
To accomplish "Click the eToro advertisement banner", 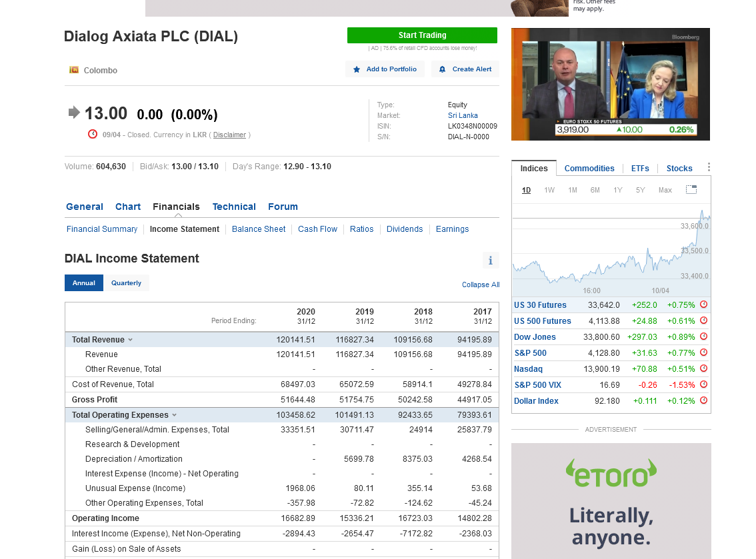I will [x=611, y=501].
